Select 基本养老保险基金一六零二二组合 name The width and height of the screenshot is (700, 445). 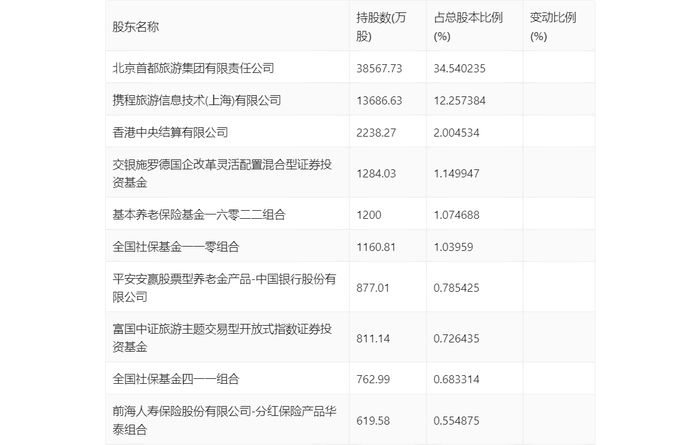click(199, 215)
